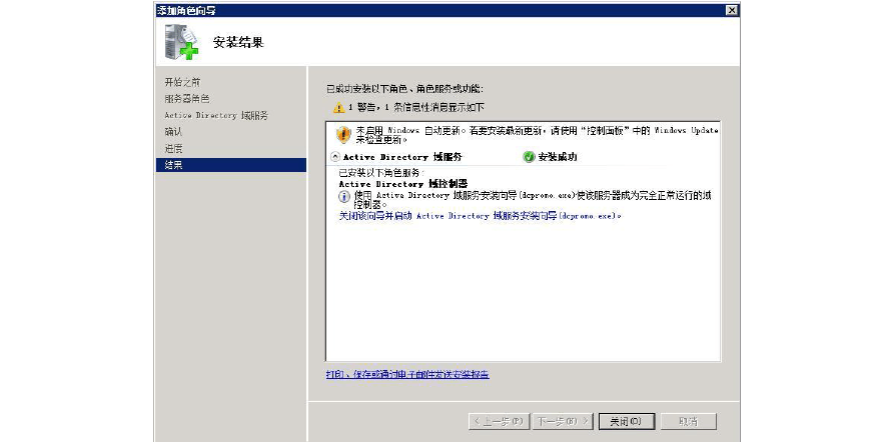Screen dimensions: 893x442
Task: Click the 取消 cancel button
Action: click(686, 421)
